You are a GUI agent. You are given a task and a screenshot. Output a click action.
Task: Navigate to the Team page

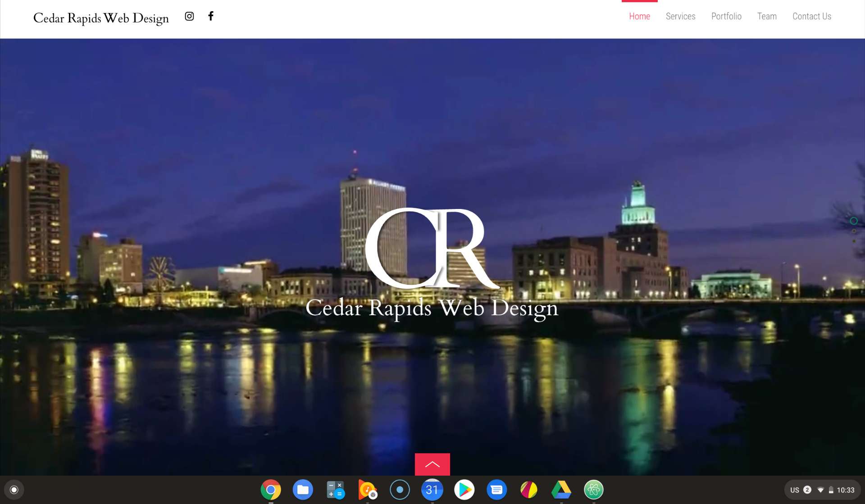pyautogui.click(x=767, y=16)
